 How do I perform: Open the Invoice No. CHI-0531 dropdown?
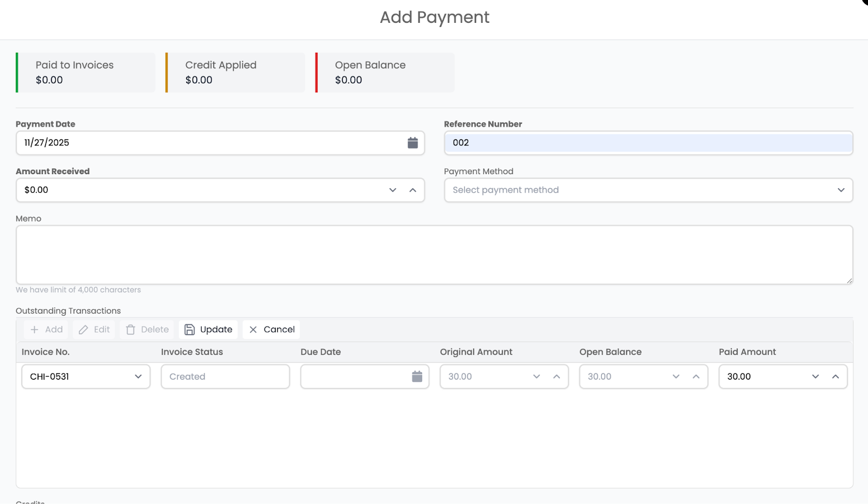pos(86,377)
